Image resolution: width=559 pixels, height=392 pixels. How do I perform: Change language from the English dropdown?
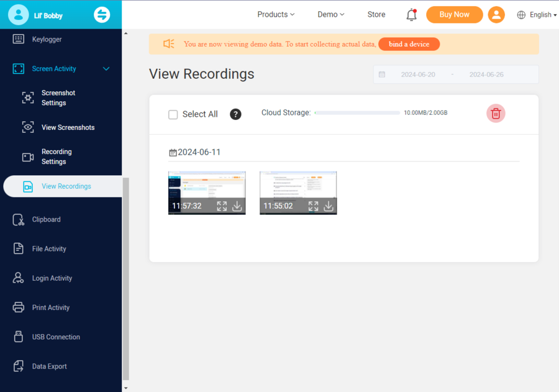click(x=537, y=15)
